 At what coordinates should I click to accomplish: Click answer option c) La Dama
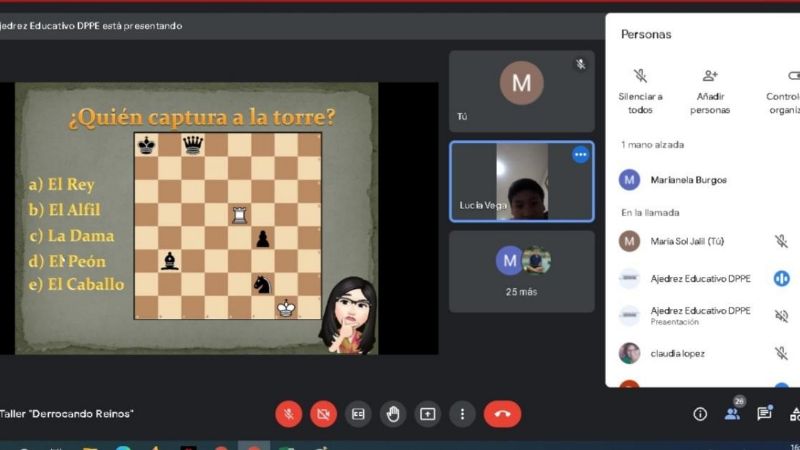pos(72,236)
